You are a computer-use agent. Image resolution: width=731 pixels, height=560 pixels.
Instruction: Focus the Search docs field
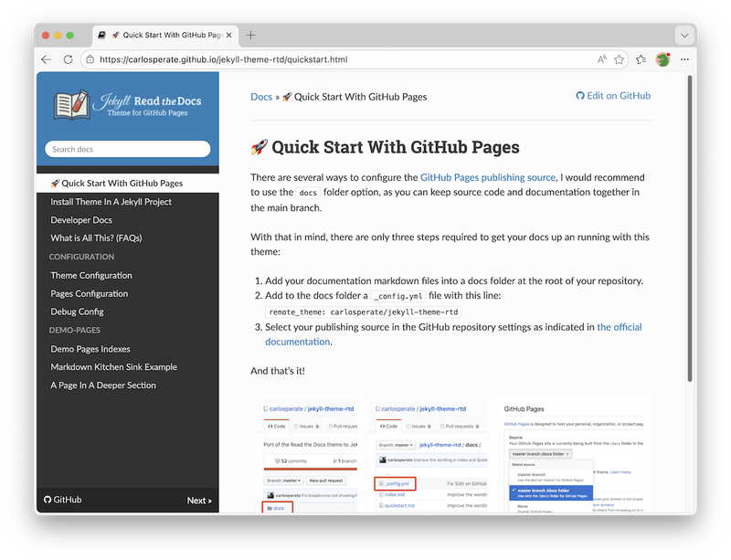click(127, 149)
